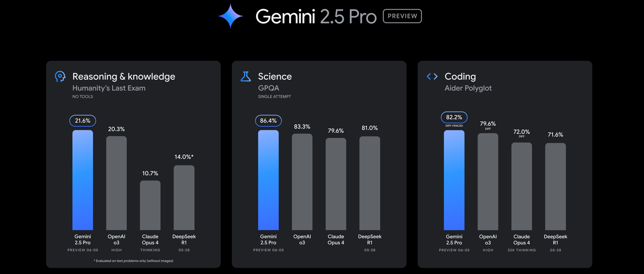The height and width of the screenshot is (274, 644).
Task: Click the Claude Opus 4 72.0% coding bar
Action: click(x=522, y=186)
